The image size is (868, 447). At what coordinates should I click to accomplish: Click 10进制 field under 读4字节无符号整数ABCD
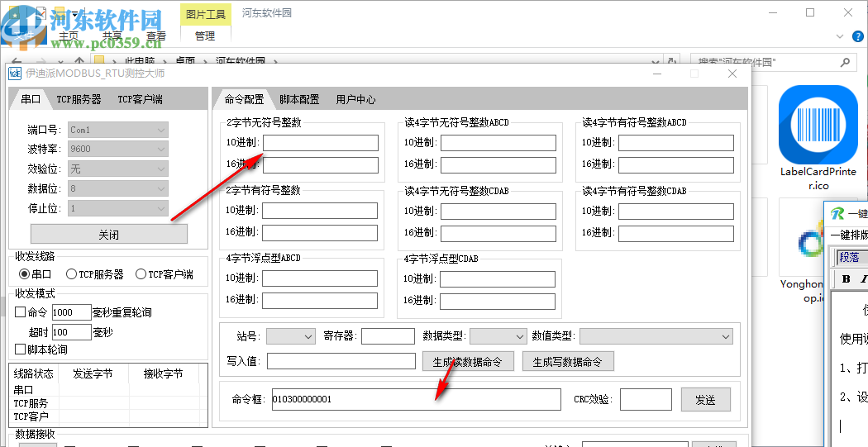(x=498, y=143)
